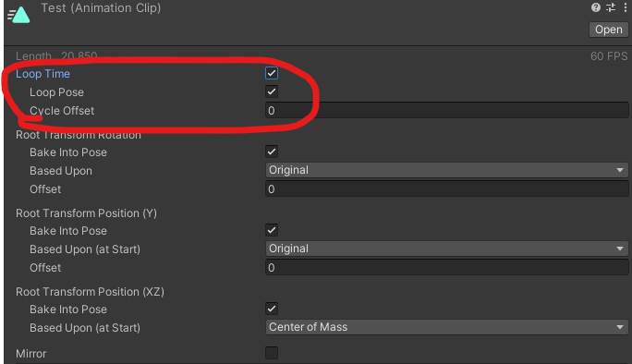Open the three-dot inspector options menu
Screen dimensions: 632x364
(626, 7)
